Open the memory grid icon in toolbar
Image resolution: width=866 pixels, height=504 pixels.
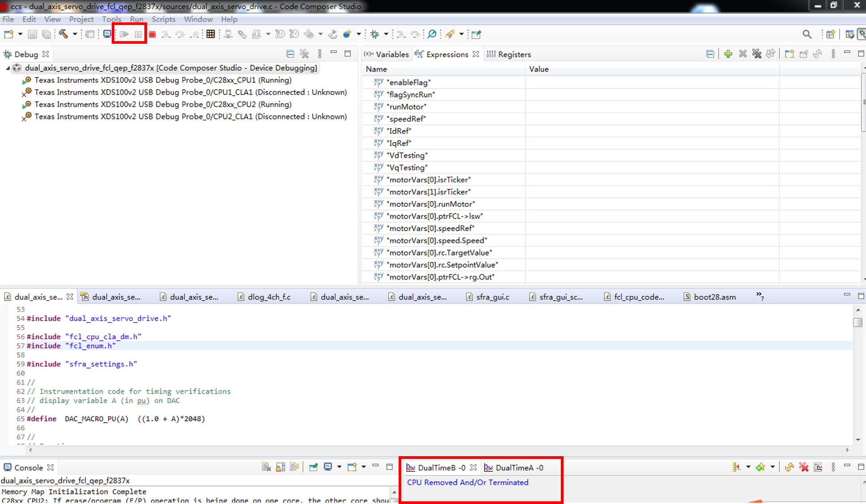click(x=210, y=34)
